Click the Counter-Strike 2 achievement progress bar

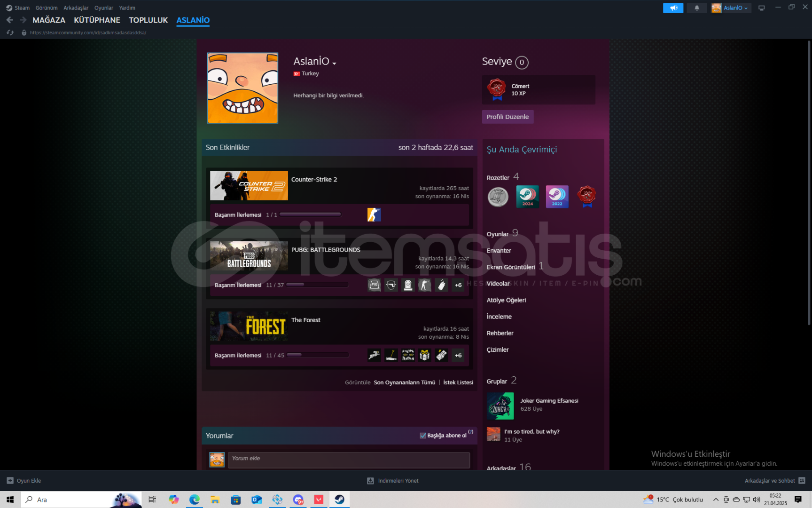pos(310,214)
